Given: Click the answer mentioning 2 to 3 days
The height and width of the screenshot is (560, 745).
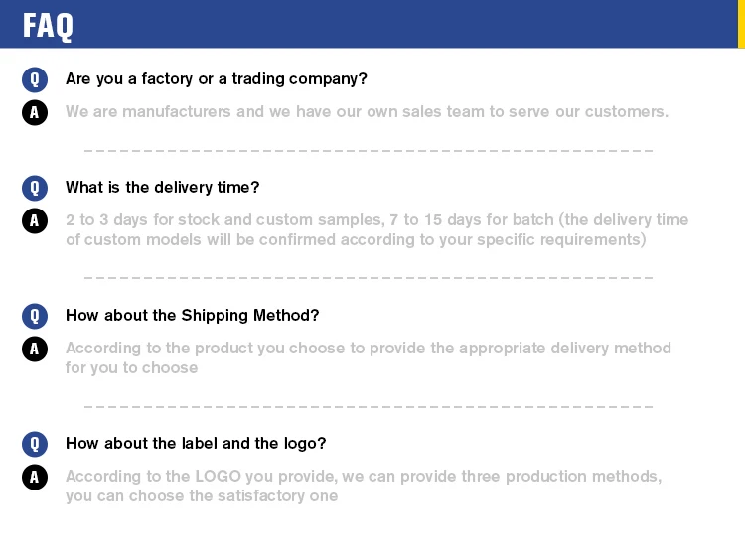Looking at the screenshot, I should pyautogui.click(x=376, y=230).
